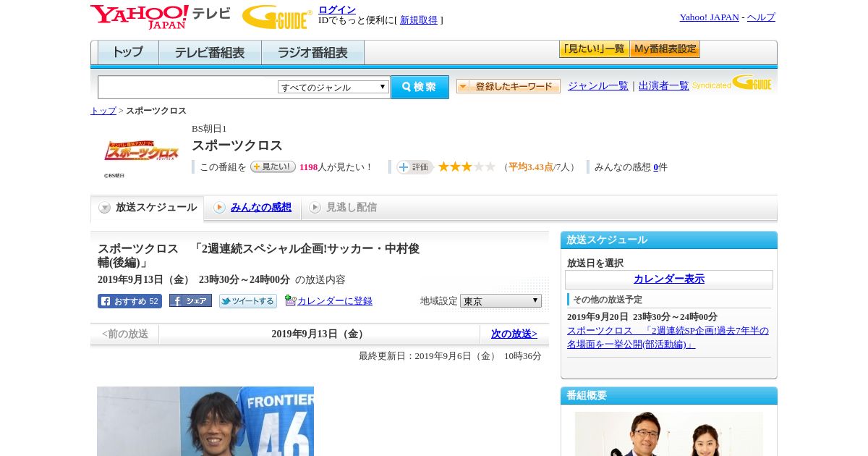Click the 平均3.43点 rating text
The width and height of the screenshot is (868, 456).
530,167
